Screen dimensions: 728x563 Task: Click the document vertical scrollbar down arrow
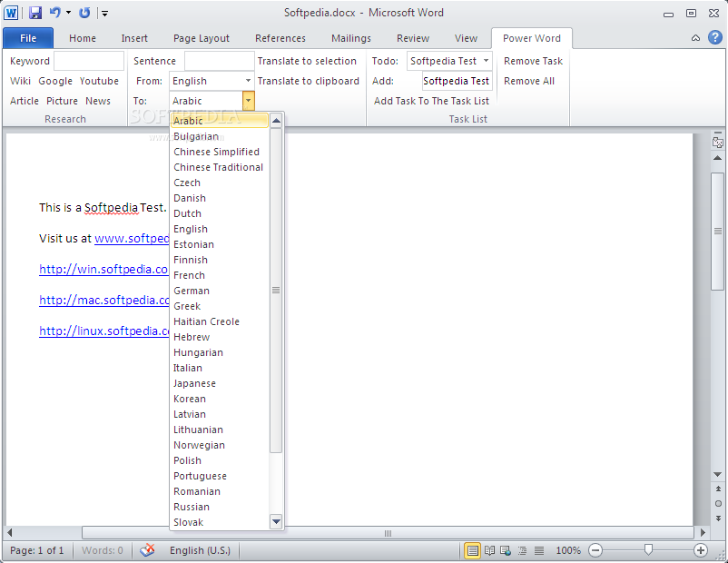click(717, 475)
